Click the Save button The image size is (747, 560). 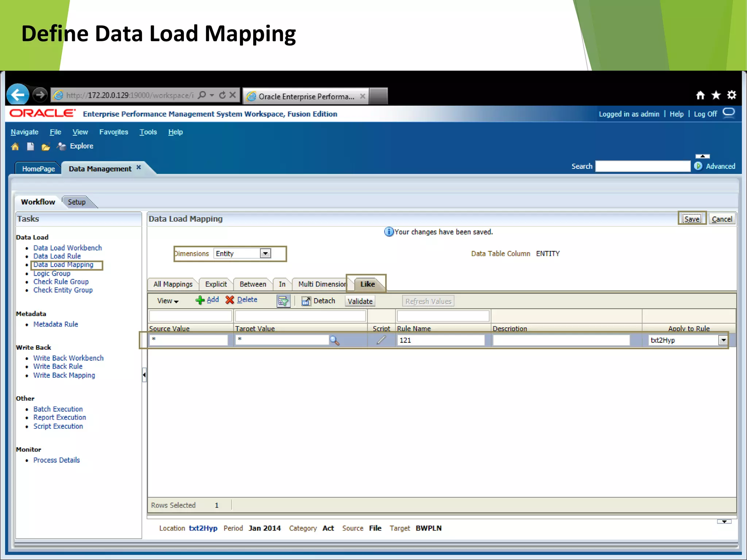(692, 219)
